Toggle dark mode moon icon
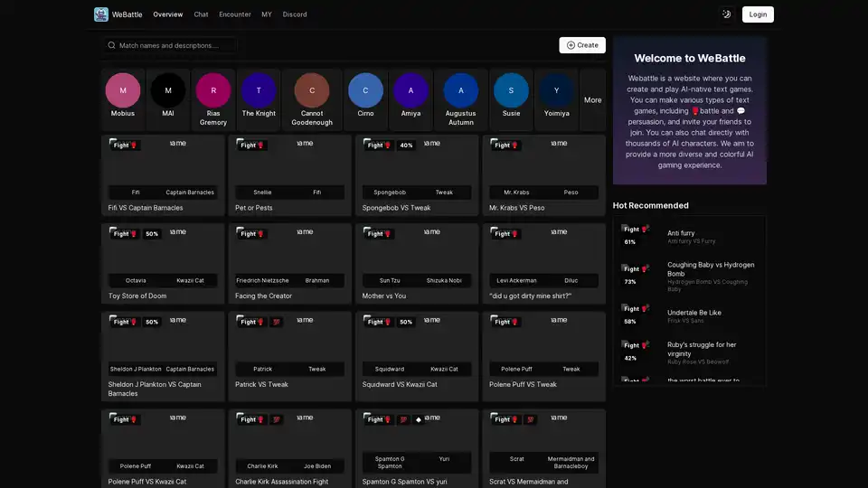This screenshot has height=488, width=868. 726,14
